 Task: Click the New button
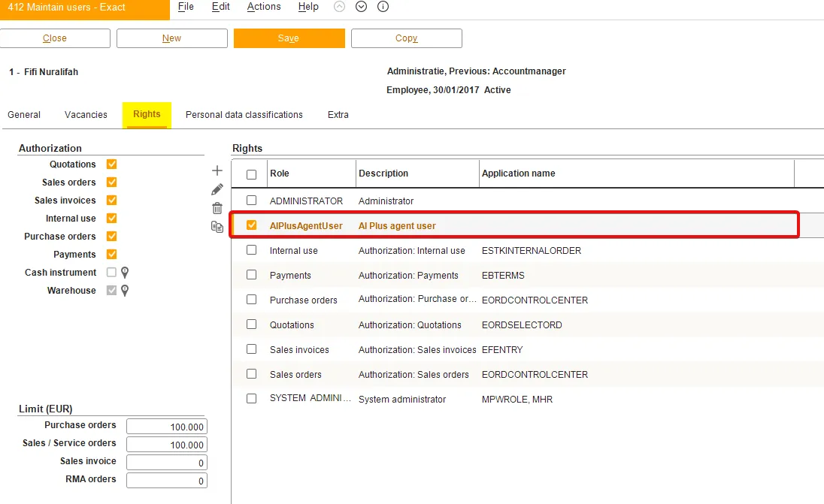(172, 38)
